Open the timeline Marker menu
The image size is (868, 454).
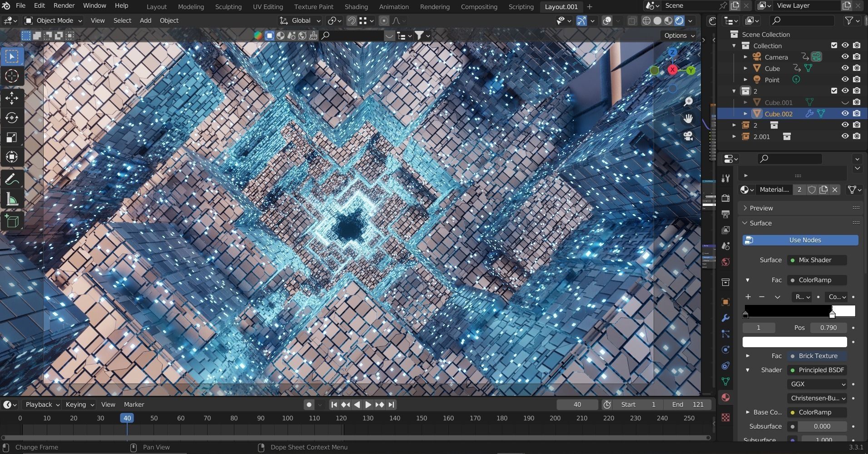(x=134, y=404)
